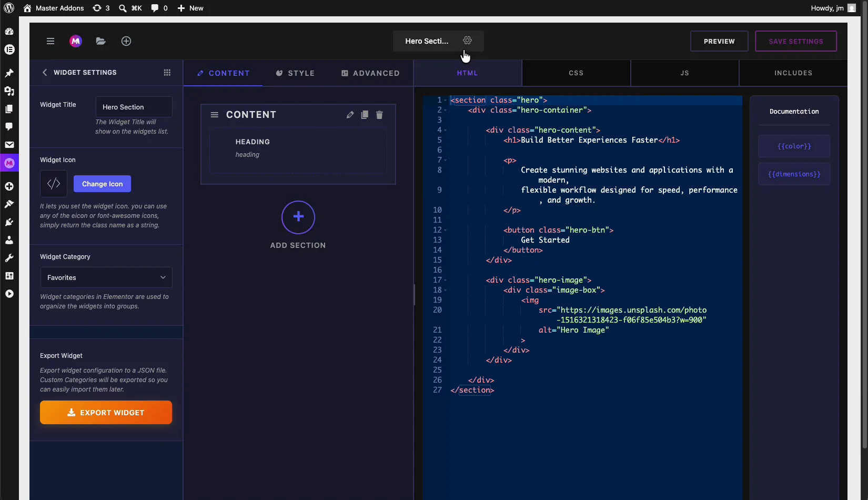Image resolution: width=868 pixels, height=500 pixels.
Task: Open the folder icon in toolbar
Action: click(101, 41)
